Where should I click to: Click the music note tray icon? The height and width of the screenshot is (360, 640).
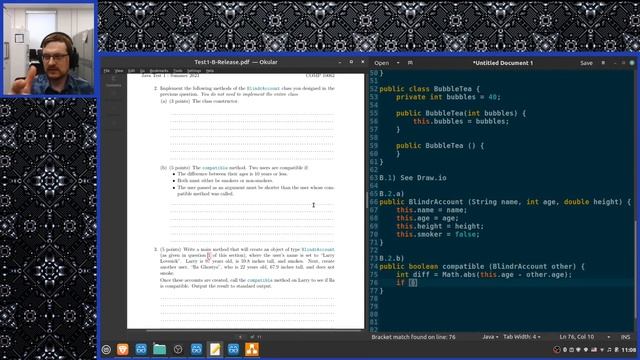609,350
